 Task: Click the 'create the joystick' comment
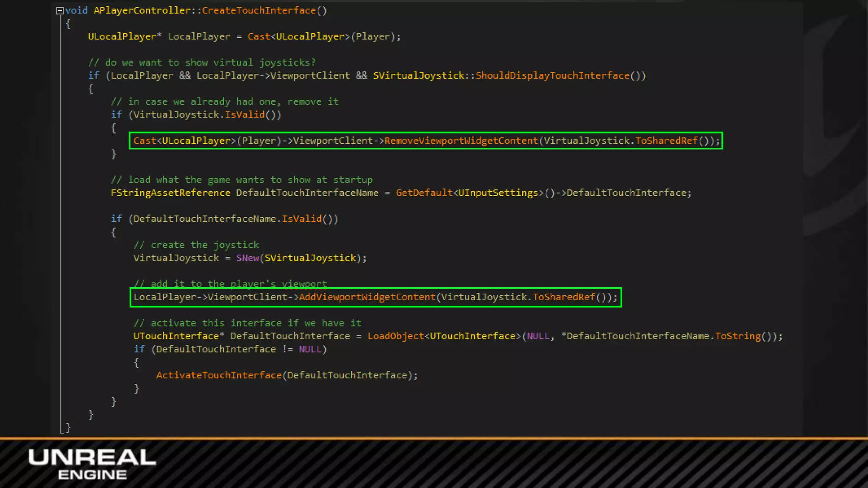click(196, 245)
